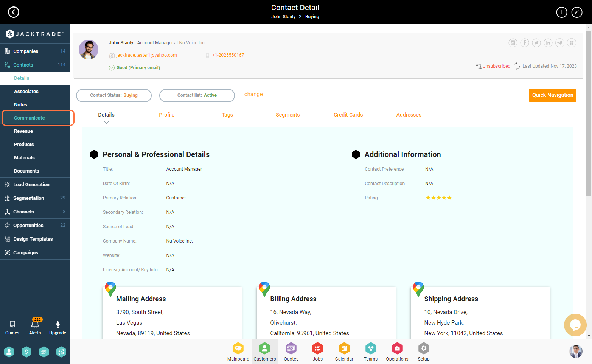Select the Details tab
The image size is (592, 364).
[106, 115]
